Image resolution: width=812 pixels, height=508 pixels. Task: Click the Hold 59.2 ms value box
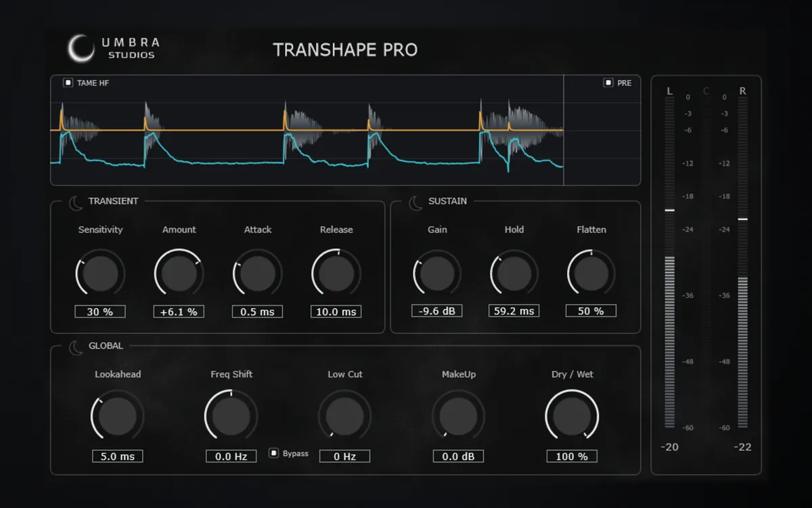pos(514,311)
